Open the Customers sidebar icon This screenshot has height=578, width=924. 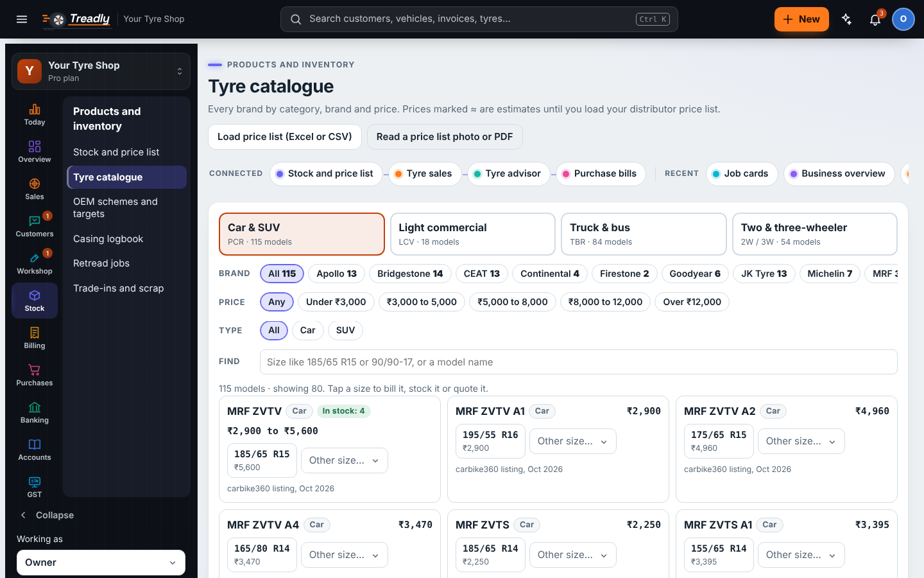pyautogui.click(x=35, y=226)
